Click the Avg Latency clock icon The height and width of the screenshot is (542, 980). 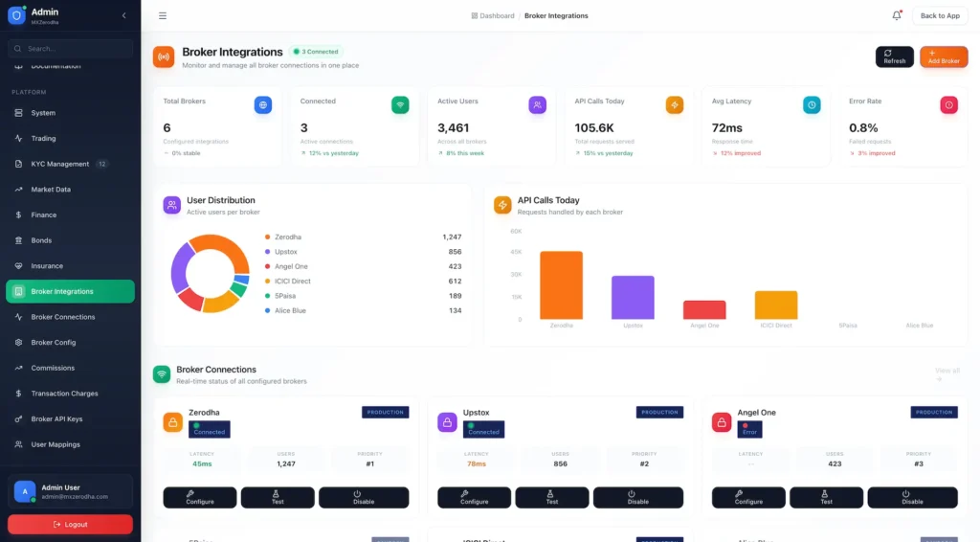(x=812, y=105)
